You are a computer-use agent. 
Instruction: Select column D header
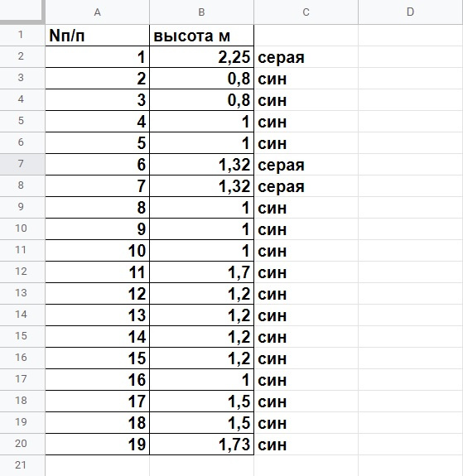[411, 12]
